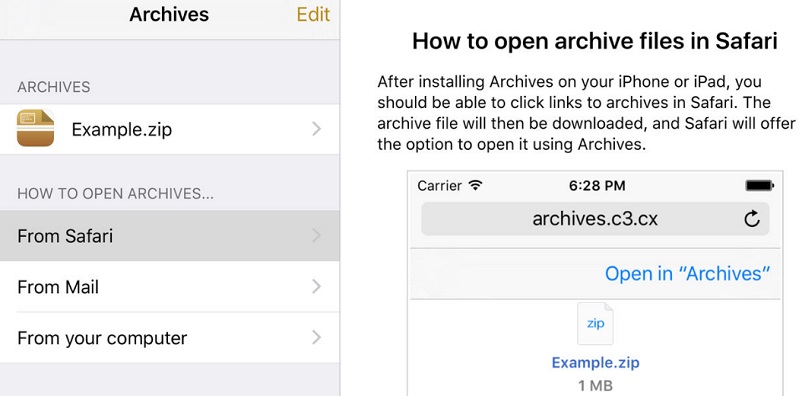The width and height of the screenshot is (800, 396).
Task: Select the From Mail row
Action: tap(169, 286)
